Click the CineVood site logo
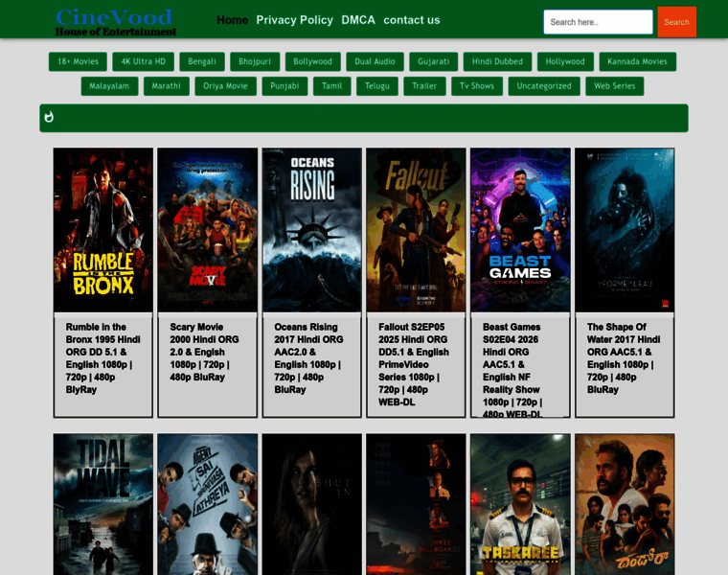This screenshot has height=575, width=728. point(116,22)
